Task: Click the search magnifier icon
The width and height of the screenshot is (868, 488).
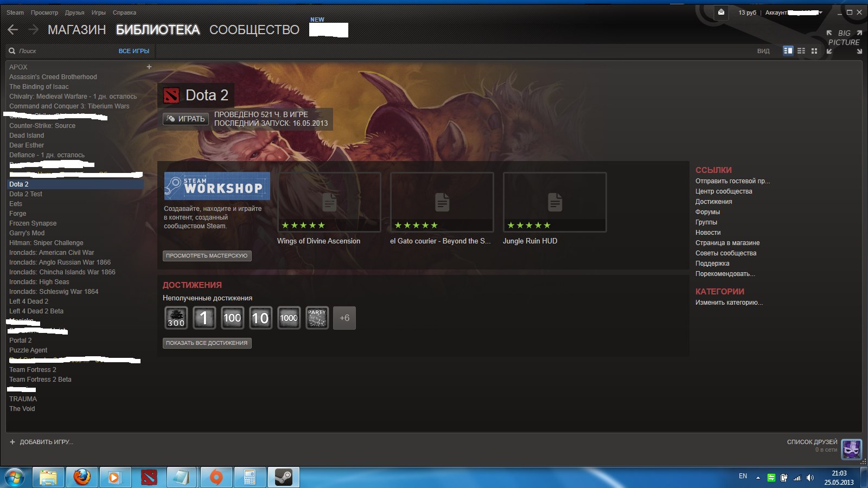Action: pyautogui.click(x=12, y=51)
